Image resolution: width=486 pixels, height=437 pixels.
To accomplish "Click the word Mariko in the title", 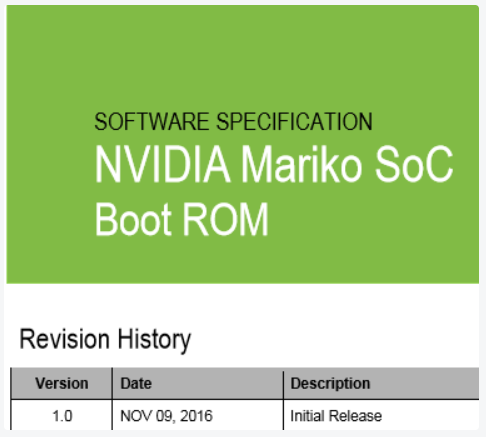I will pyautogui.click(x=301, y=163).
